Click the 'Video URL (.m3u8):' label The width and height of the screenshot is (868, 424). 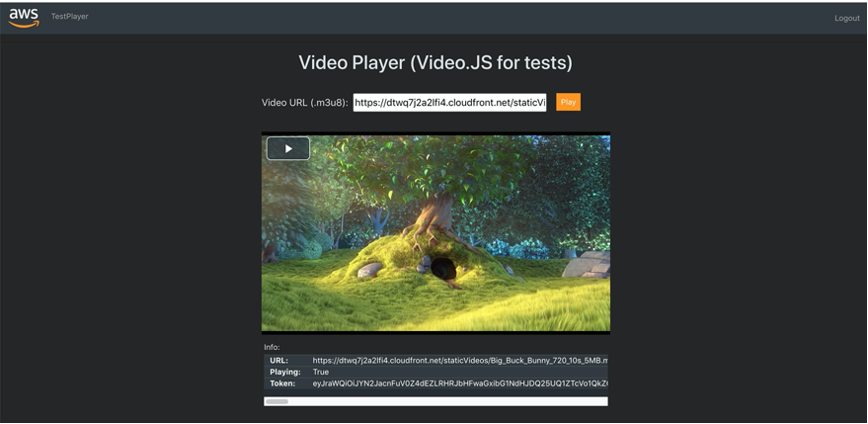coord(304,103)
